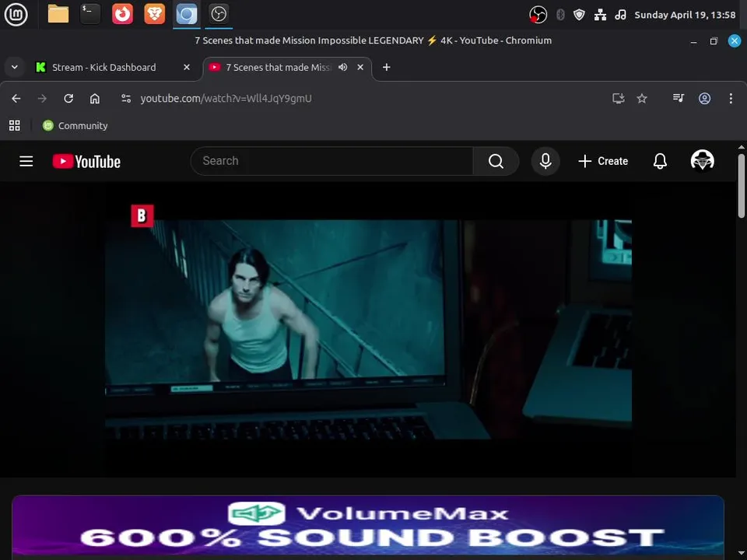Image resolution: width=747 pixels, height=560 pixels.
Task: Launch the Brave browser from the panel
Action: click(x=154, y=14)
